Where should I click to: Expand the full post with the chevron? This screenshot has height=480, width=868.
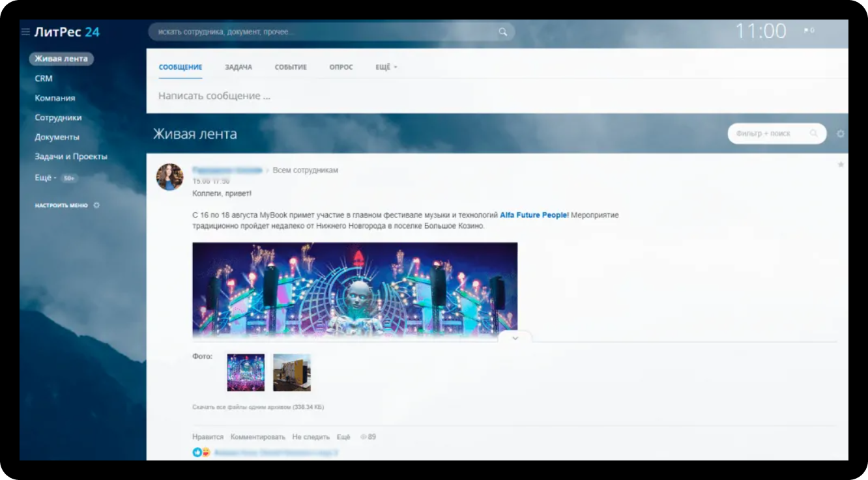coord(515,338)
